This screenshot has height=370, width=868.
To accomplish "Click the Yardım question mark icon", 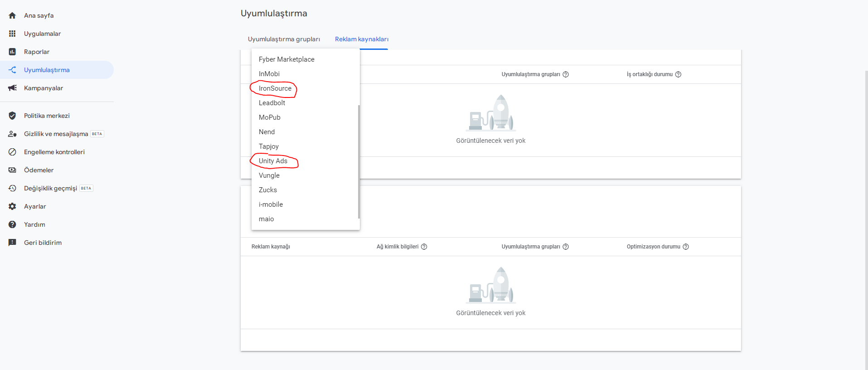I will 12,224.
